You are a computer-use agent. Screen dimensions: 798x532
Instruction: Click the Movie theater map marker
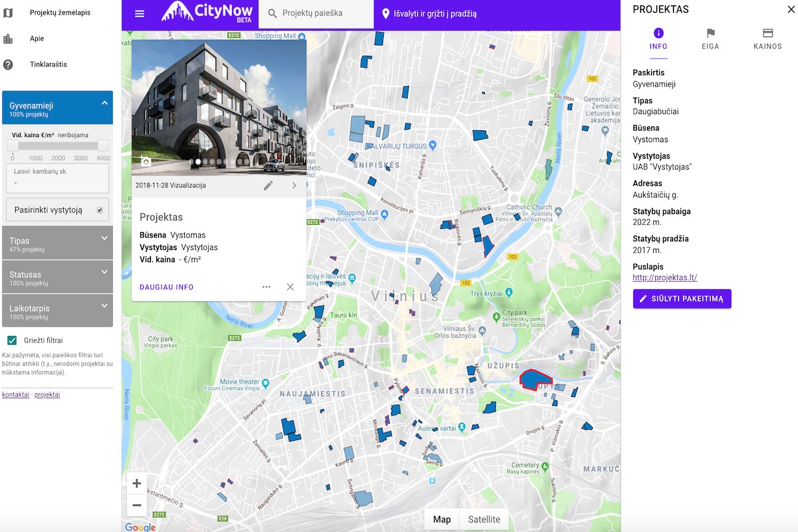click(266, 383)
